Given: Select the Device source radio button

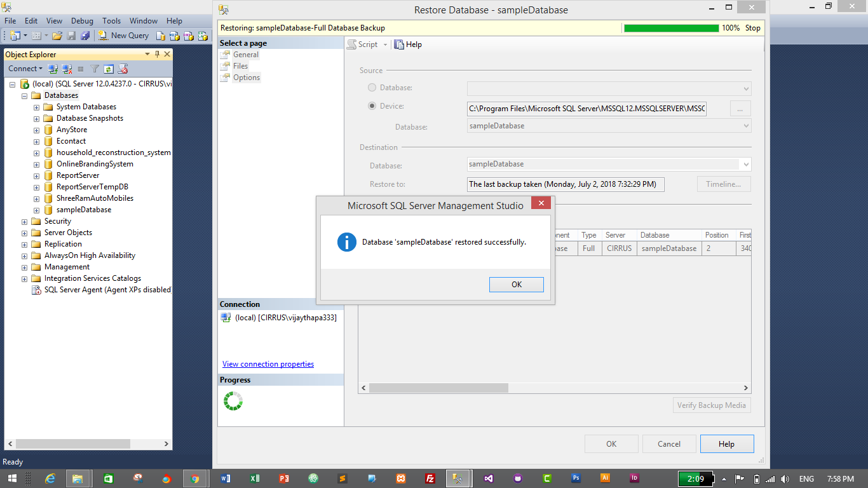Looking at the screenshot, I should [x=371, y=107].
